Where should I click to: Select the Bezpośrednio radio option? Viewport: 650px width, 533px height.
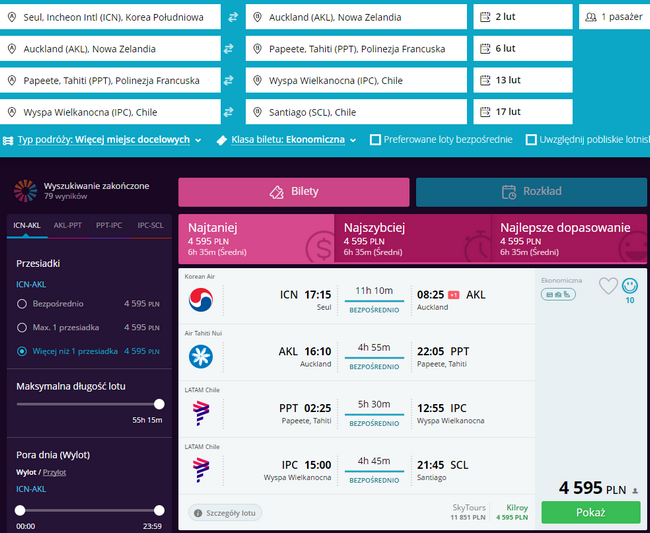(22, 304)
